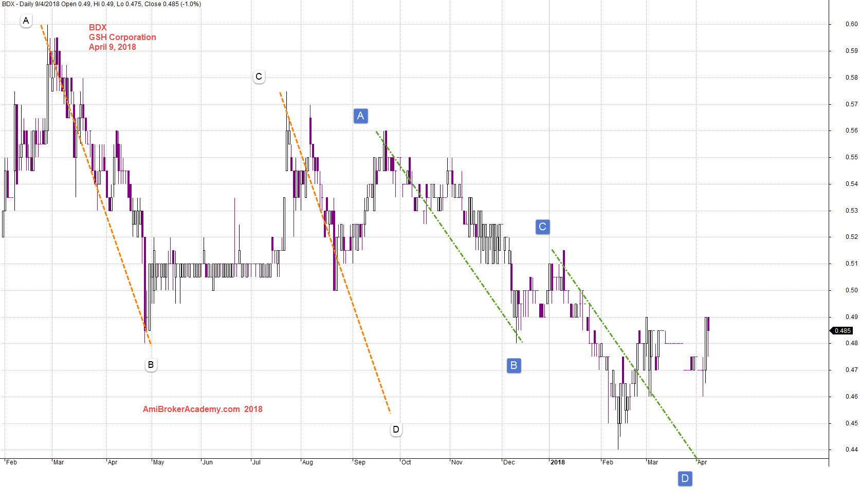Click the May label on the date axis
Image resolution: width=860 pixels, height=504 pixels.
click(x=159, y=462)
